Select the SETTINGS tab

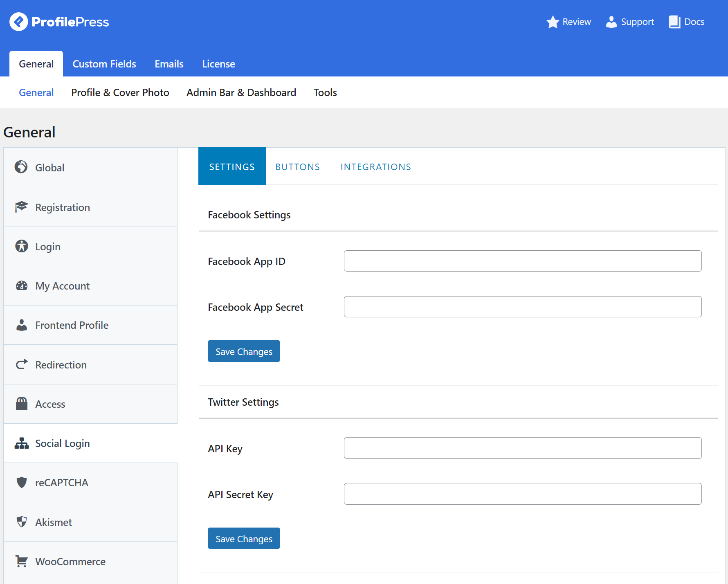point(232,166)
